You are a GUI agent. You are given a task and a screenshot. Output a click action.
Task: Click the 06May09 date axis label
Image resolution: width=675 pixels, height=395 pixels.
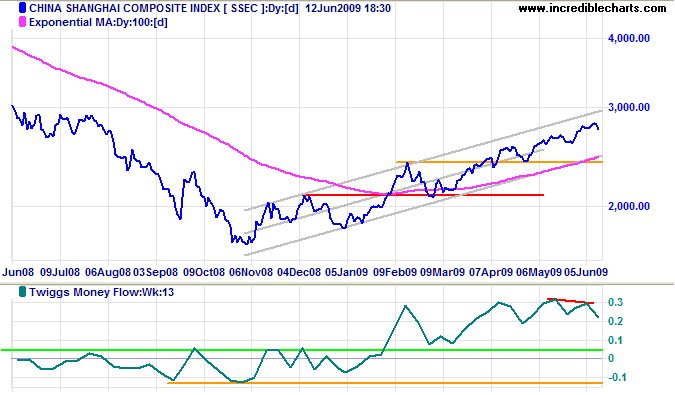click(539, 272)
